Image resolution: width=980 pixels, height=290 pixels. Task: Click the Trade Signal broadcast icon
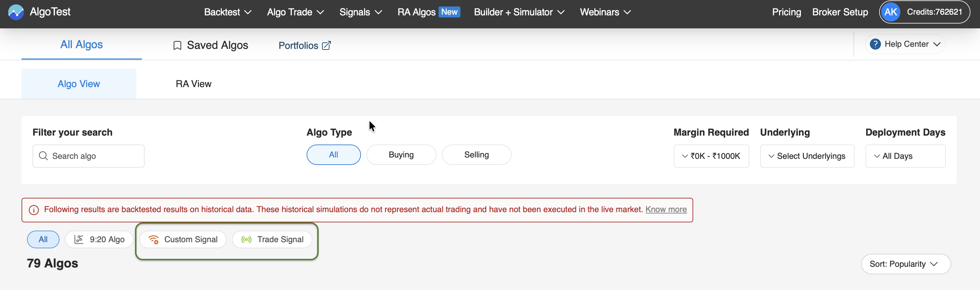click(x=246, y=239)
